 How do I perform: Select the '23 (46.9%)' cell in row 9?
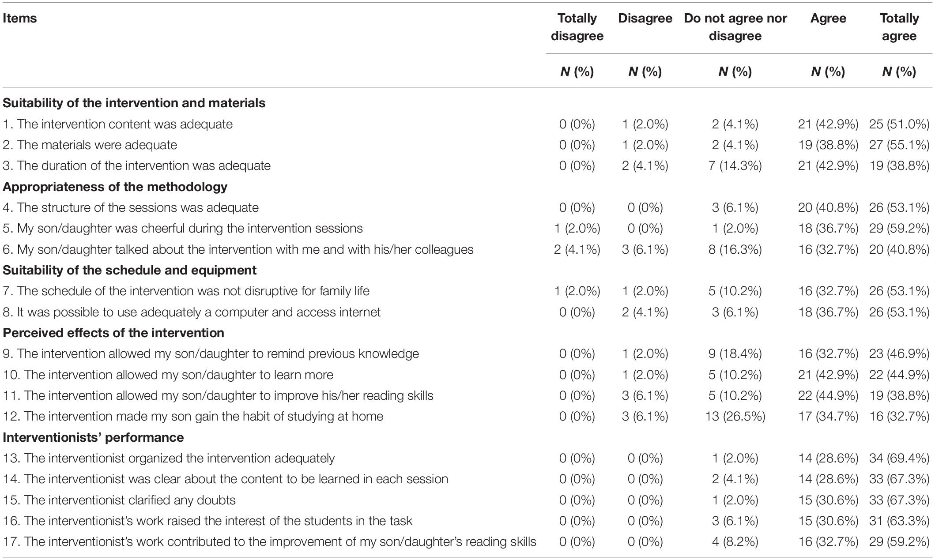[x=899, y=354]
